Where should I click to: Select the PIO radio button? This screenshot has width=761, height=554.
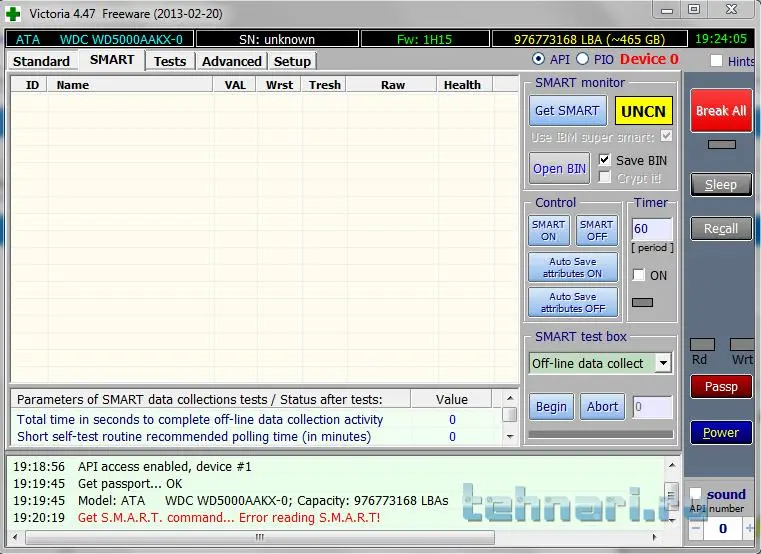583,60
